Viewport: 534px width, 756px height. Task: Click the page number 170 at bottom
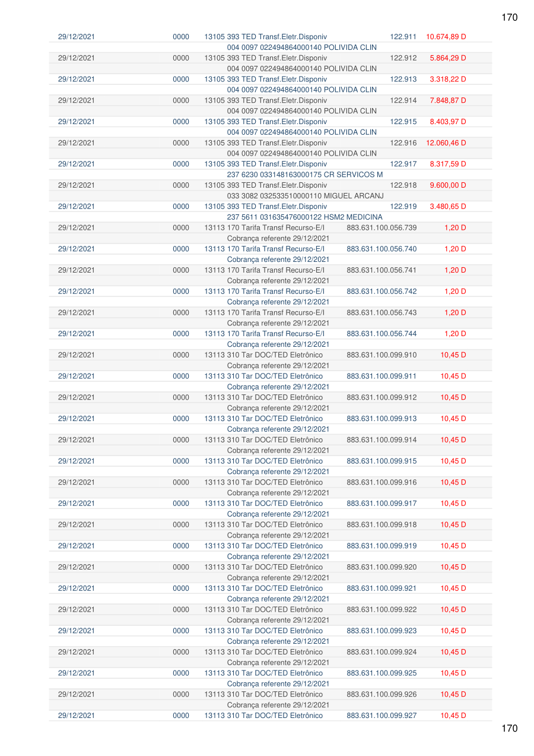pos(509,729)
